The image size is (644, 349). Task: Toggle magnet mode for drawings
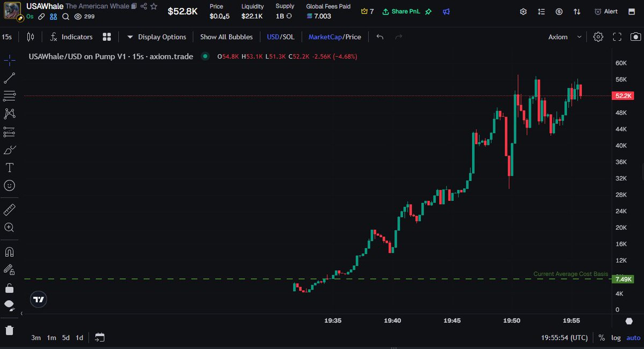click(9, 251)
